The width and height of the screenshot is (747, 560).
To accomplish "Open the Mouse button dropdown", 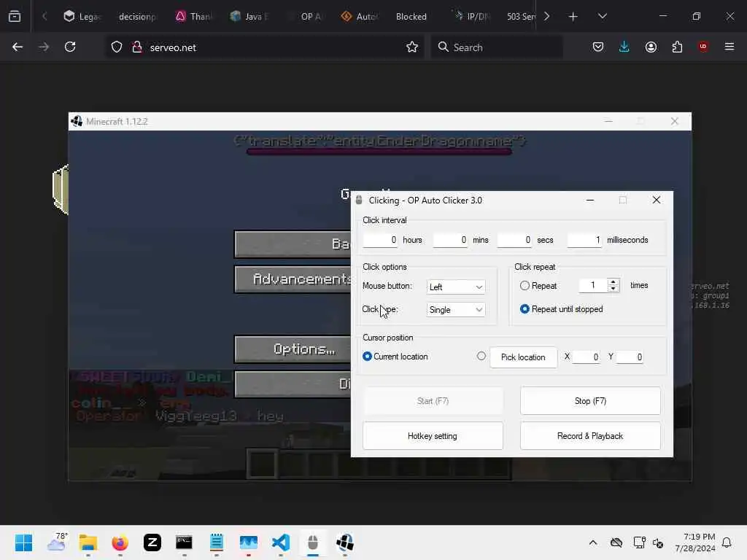I will pos(456,287).
